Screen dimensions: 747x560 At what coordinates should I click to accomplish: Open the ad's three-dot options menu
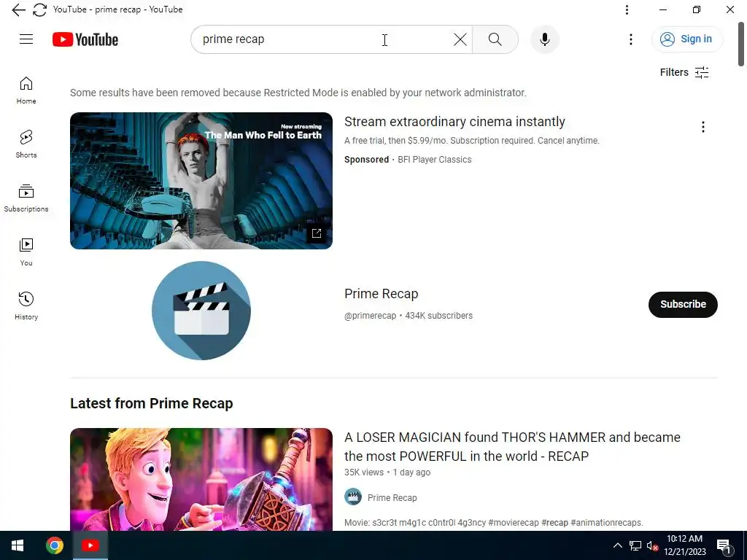click(x=703, y=127)
